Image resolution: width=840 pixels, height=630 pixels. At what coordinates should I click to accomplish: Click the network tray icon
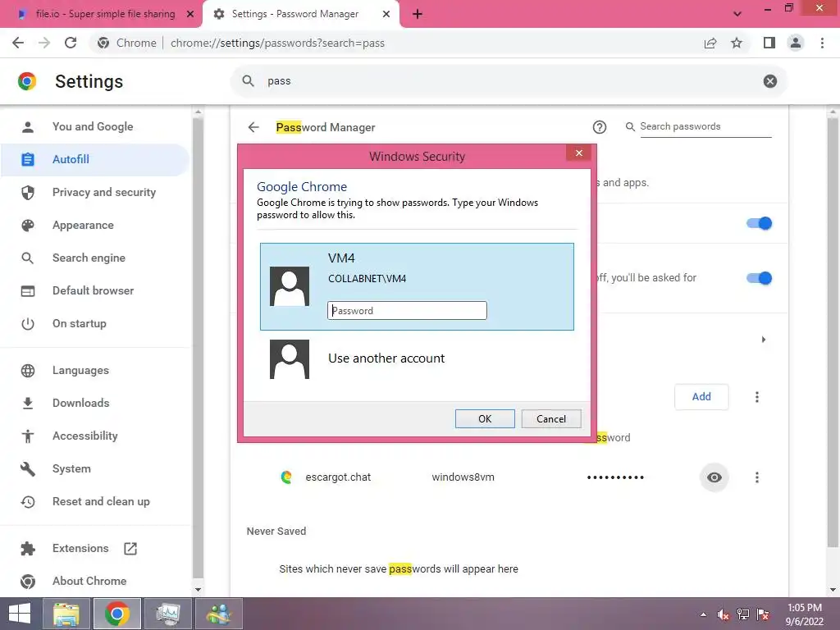(x=743, y=614)
